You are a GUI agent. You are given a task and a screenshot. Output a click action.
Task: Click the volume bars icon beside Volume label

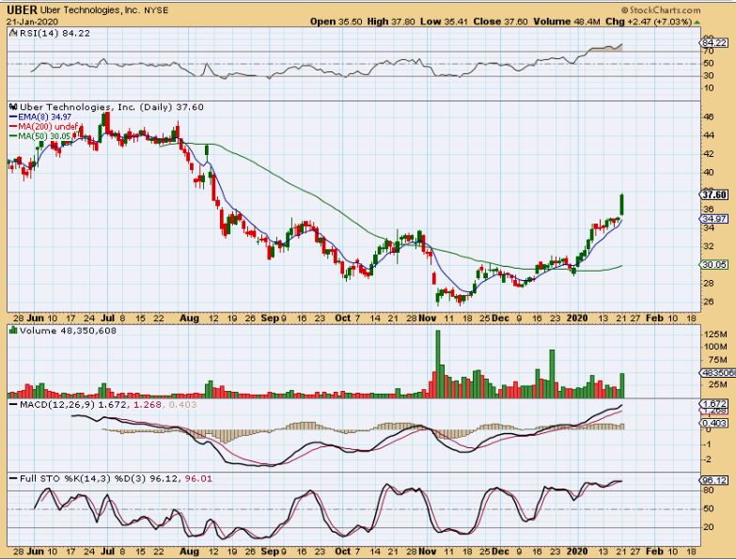[x=13, y=331]
